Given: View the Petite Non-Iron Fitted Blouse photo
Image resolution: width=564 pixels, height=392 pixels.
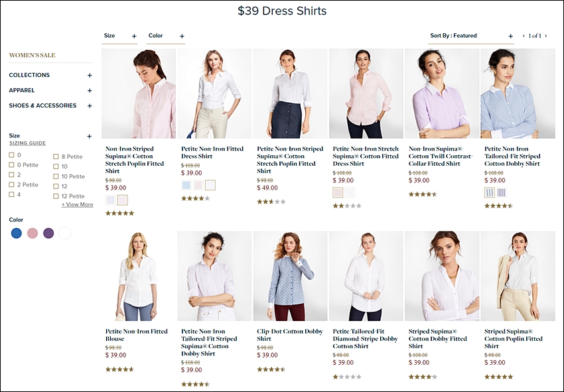Looking at the screenshot, I should [139, 276].
